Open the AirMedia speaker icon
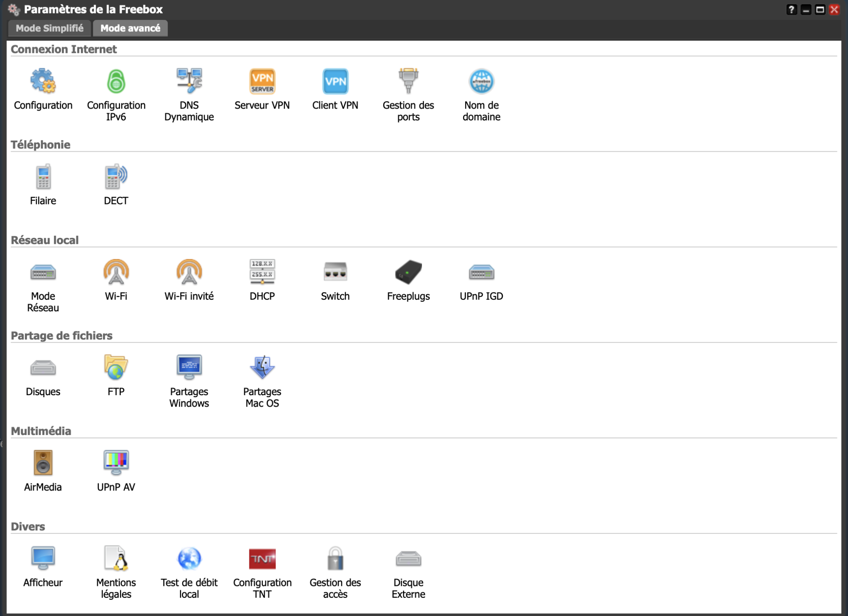The width and height of the screenshot is (848, 616). tap(43, 463)
